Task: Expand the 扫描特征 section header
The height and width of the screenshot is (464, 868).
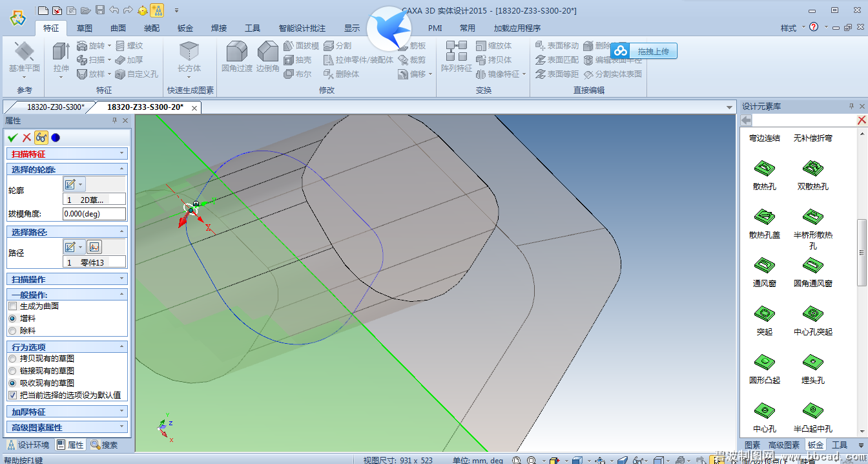Action: (67, 154)
